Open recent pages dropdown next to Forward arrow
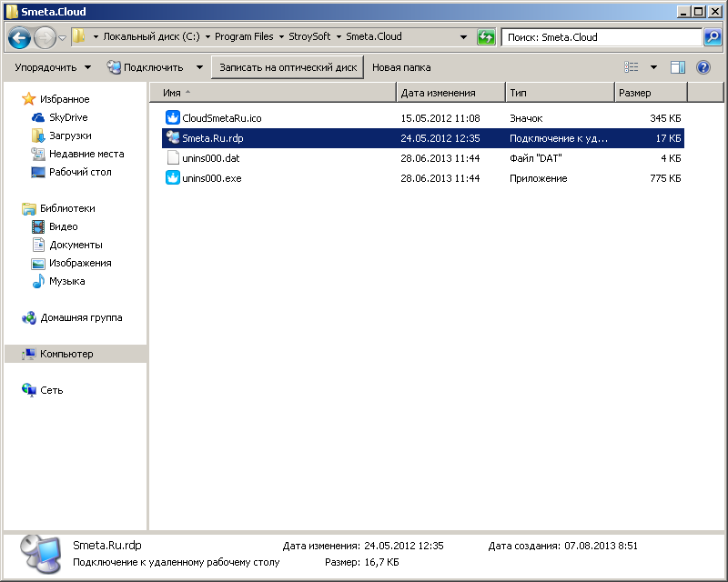 [63, 37]
